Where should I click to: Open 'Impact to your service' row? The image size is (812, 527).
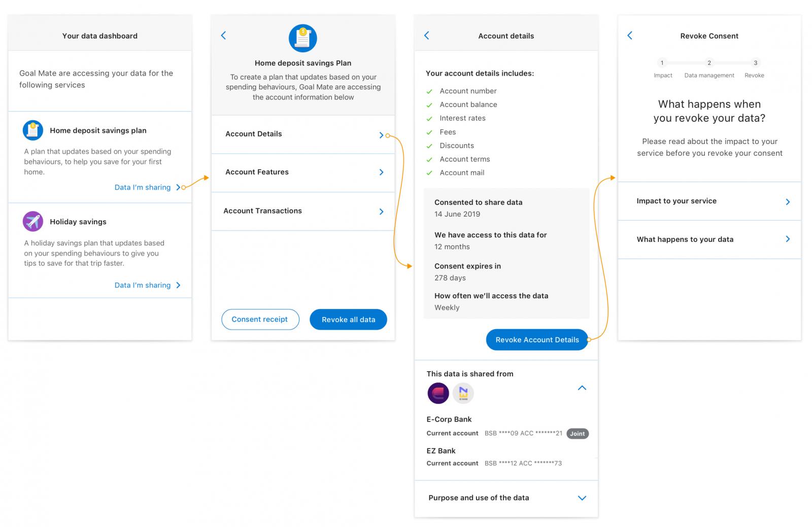click(709, 201)
